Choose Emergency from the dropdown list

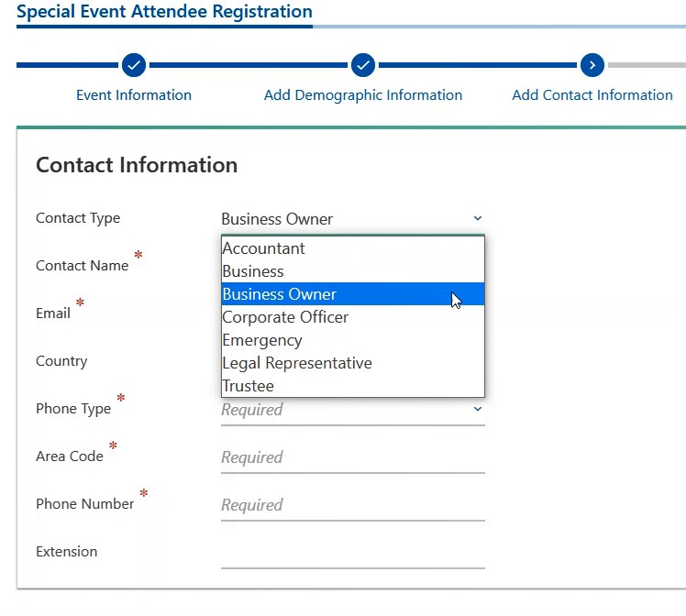[x=352, y=340]
